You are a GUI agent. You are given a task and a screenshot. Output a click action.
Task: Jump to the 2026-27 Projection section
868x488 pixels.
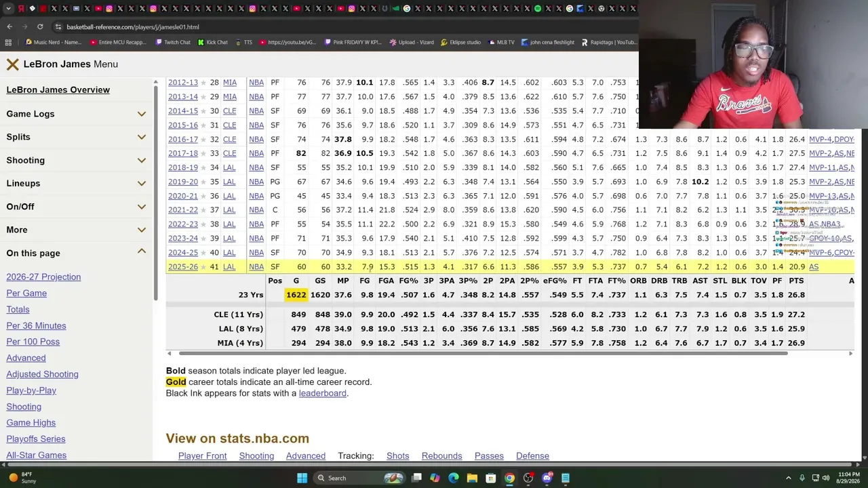point(43,277)
